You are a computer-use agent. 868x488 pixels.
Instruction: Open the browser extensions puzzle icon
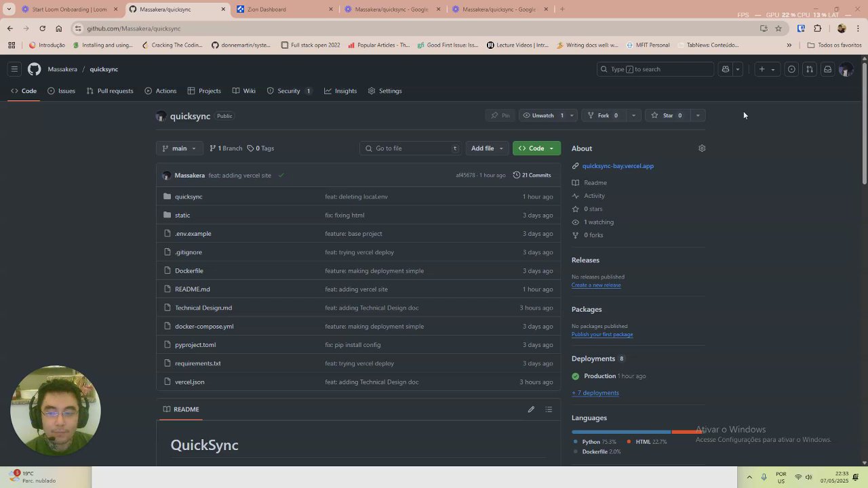(817, 28)
